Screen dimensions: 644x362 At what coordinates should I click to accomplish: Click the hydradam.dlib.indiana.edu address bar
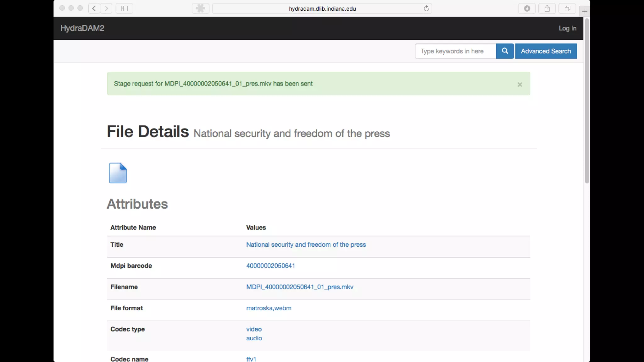(x=322, y=8)
